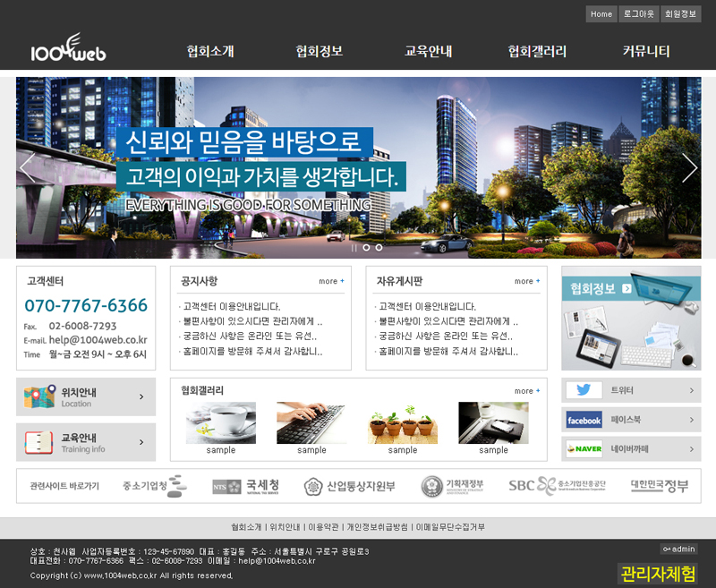Go to the next banner slide arrow
The height and width of the screenshot is (588, 716).
(x=688, y=168)
